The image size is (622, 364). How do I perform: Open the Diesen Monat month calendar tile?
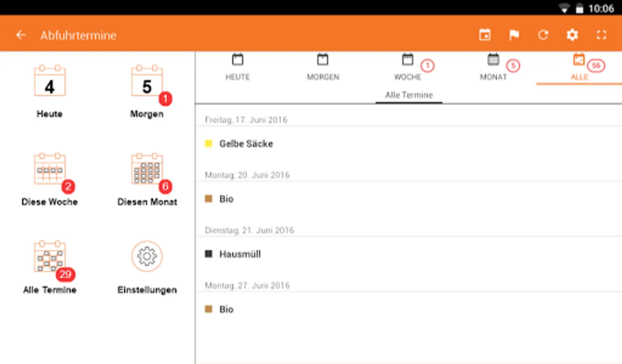[x=147, y=169]
